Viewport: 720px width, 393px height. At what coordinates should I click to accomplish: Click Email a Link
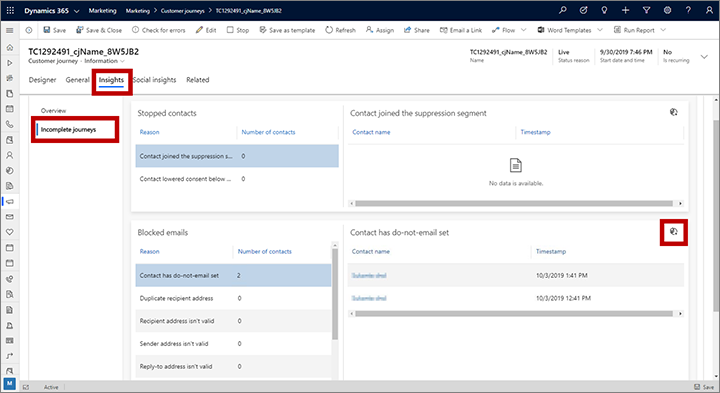click(x=461, y=30)
